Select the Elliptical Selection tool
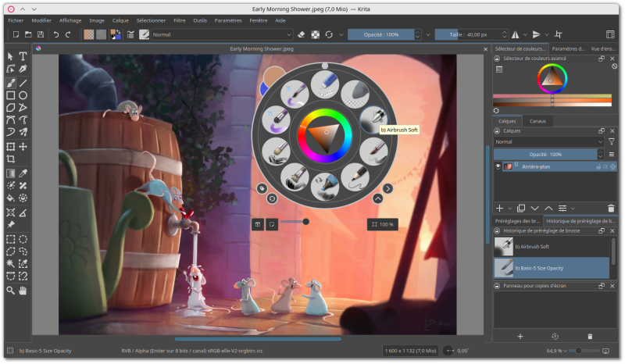This screenshot has width=625, height=364. [23, 239]
